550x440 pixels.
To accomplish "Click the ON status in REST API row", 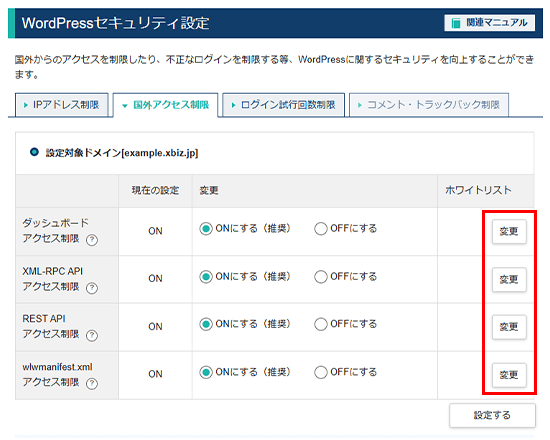I will click(x=155, y=327).
